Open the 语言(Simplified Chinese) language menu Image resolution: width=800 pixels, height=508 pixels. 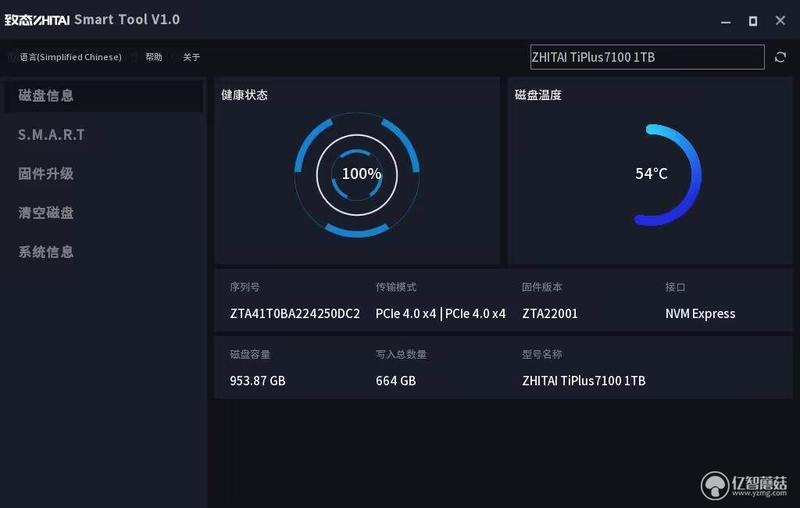pos(70,57)
